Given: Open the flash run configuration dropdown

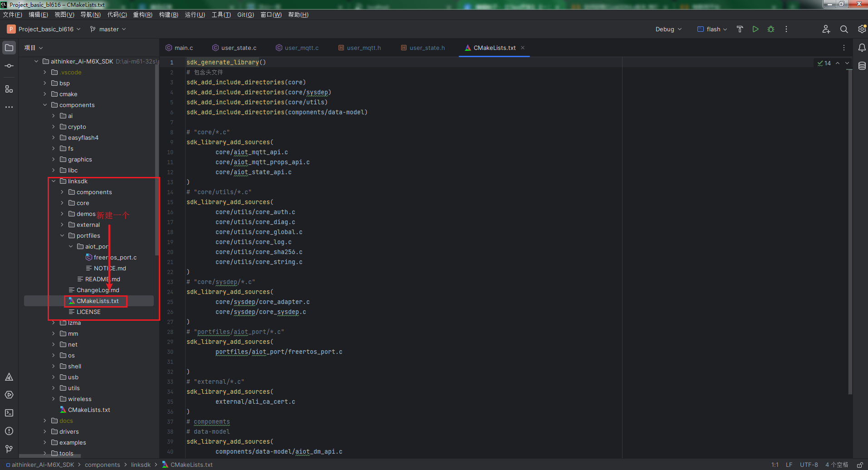Looking at the screenshot, I should (712, 29).
